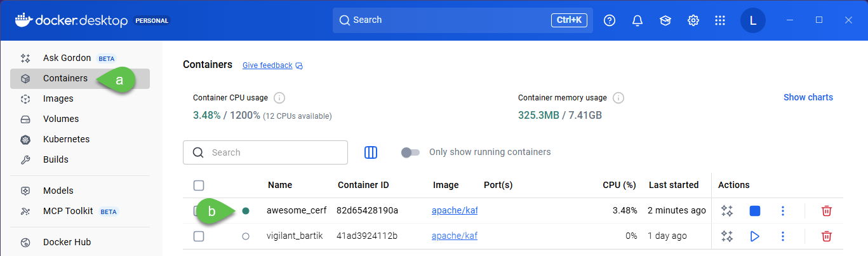
Task: Click the Give feedback link
Action: (267, 65)
